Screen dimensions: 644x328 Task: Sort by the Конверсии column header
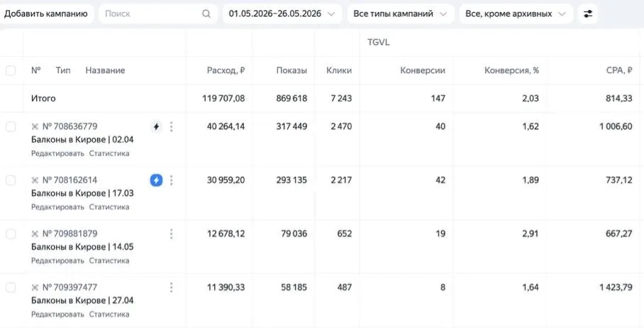pos(423,71)
